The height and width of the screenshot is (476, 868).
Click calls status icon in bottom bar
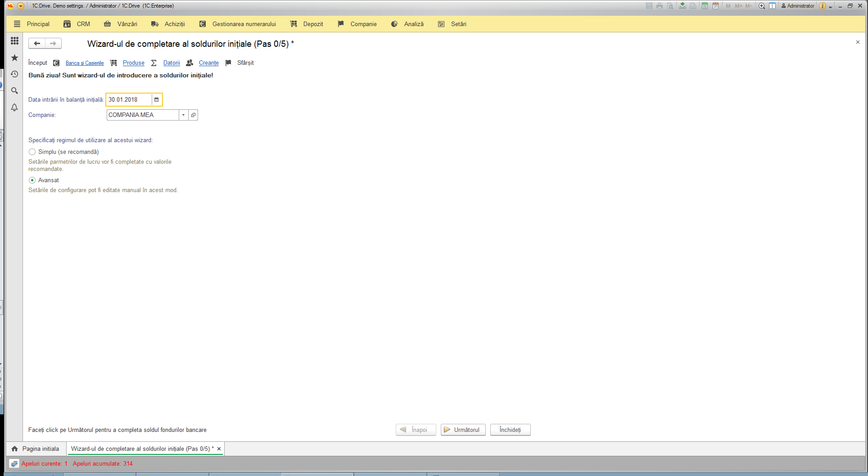(x=14, y=463)
